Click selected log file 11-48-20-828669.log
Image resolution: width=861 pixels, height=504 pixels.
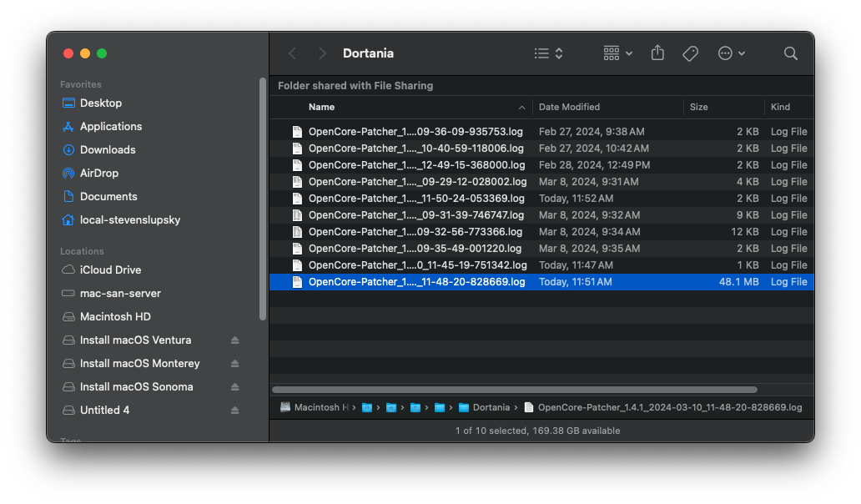click(x=541, y=282)
